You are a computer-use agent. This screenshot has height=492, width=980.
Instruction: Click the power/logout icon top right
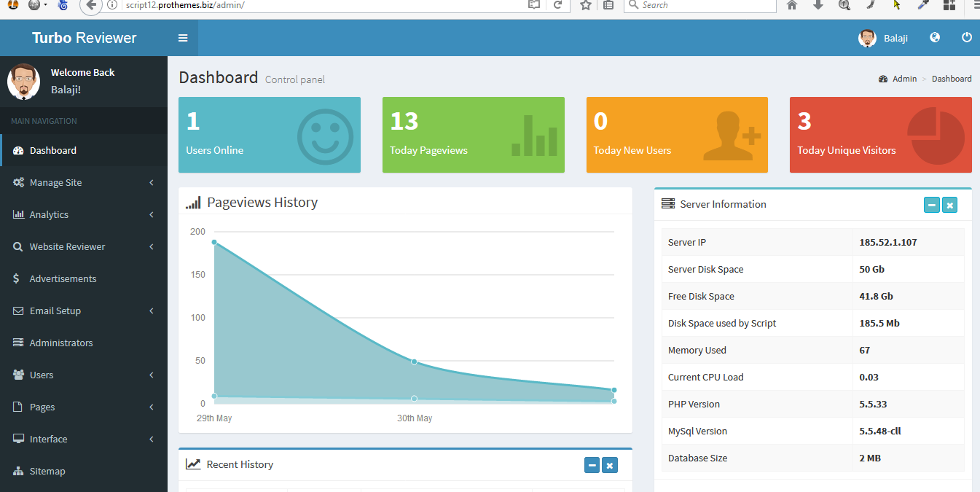(x=966, y=37)
